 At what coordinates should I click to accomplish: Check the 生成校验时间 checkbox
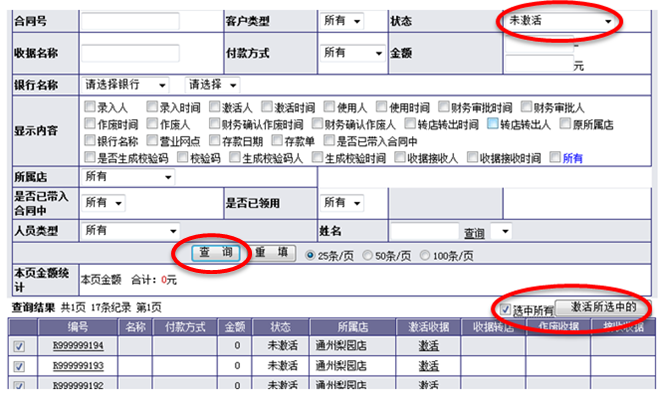[318, 157]
